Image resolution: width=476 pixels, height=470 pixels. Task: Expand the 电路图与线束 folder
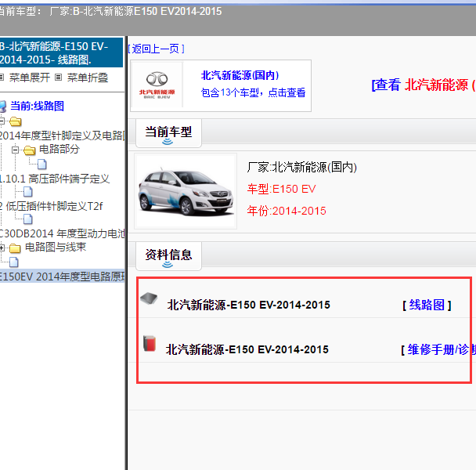[2, 248]
